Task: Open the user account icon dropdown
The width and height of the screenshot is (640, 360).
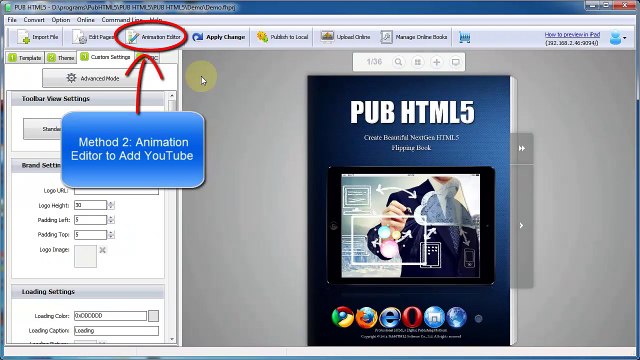Action: coord(618,38)
